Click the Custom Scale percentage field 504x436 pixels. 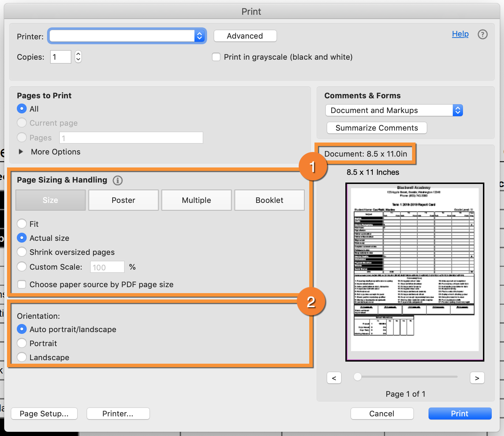(x=107, y=267)
